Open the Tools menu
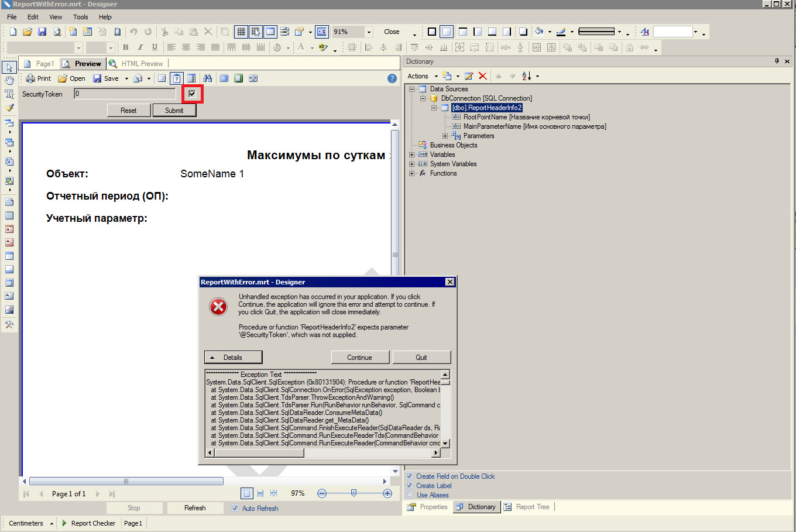 tap(81, 17)
